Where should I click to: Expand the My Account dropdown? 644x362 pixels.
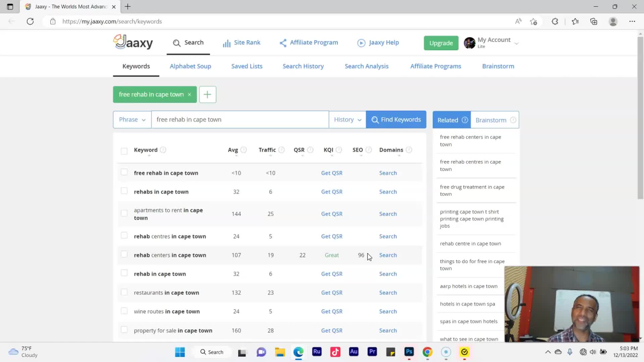click(516, 43)
